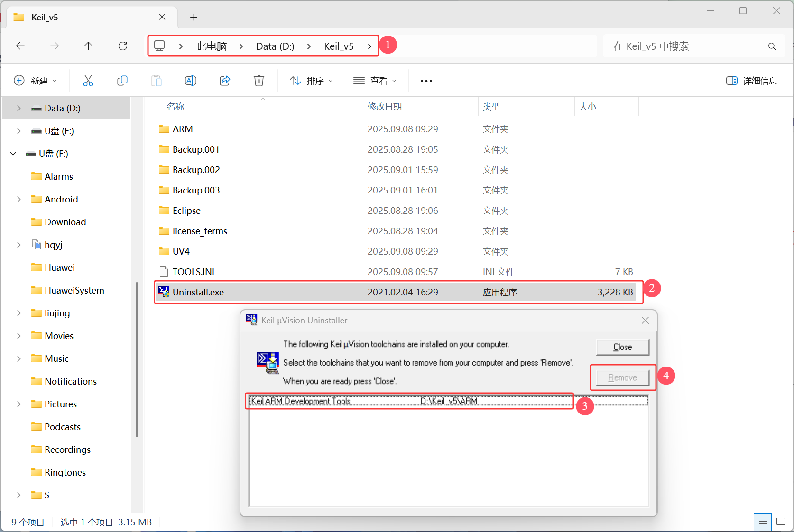Select the Backup.001 folder
Screen dimensions: 794x532
tap(196, 149)
